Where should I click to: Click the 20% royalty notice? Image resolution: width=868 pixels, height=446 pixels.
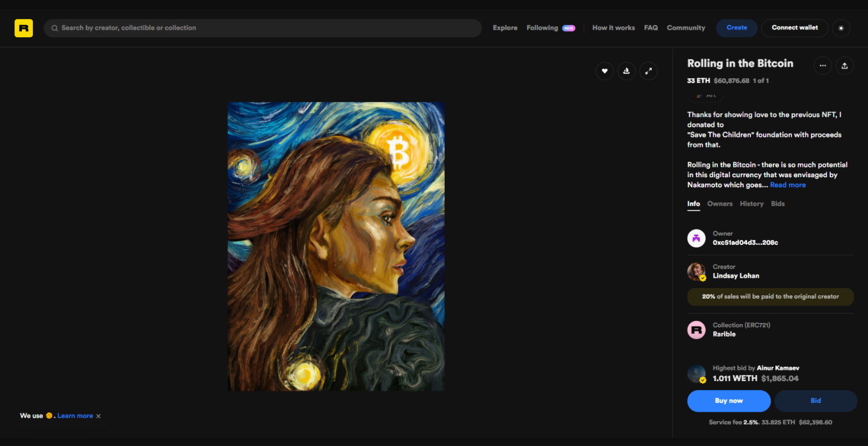770,296
